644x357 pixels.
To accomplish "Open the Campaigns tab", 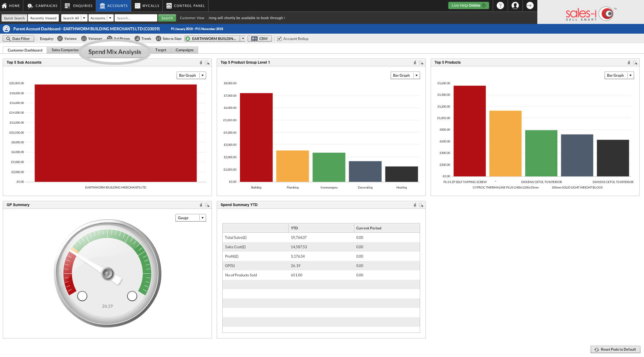I will (185, 50).
